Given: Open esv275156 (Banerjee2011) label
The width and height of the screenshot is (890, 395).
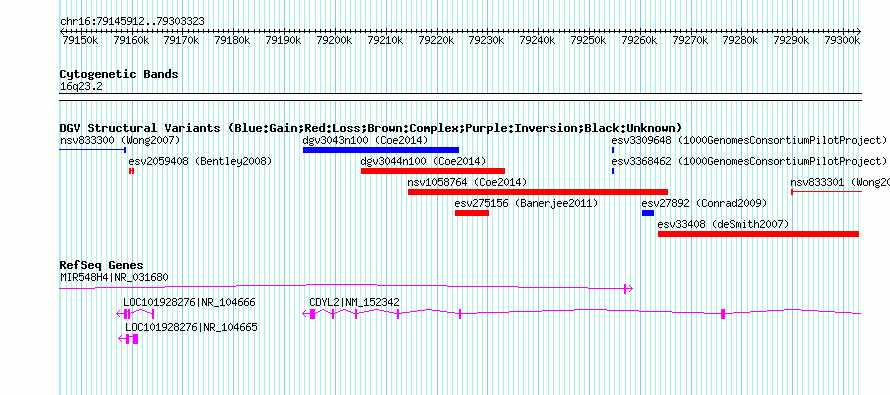Looking at the screenshot, I should (527, 203).
